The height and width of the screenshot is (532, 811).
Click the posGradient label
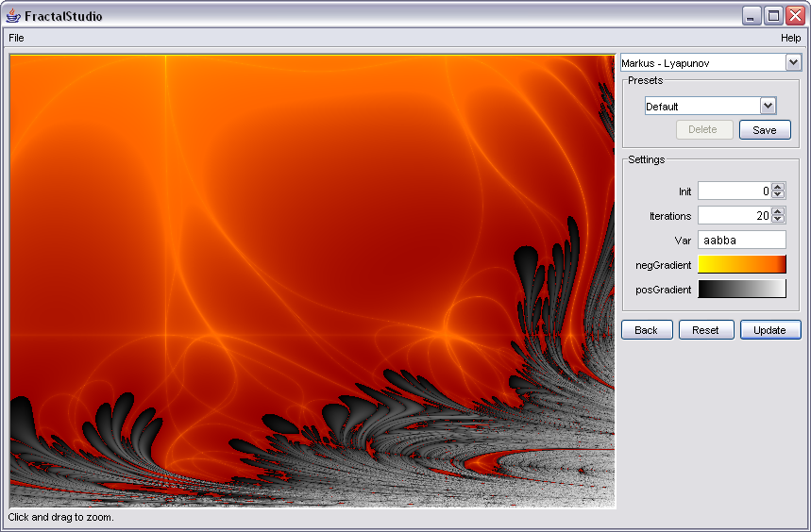[663, 290]
